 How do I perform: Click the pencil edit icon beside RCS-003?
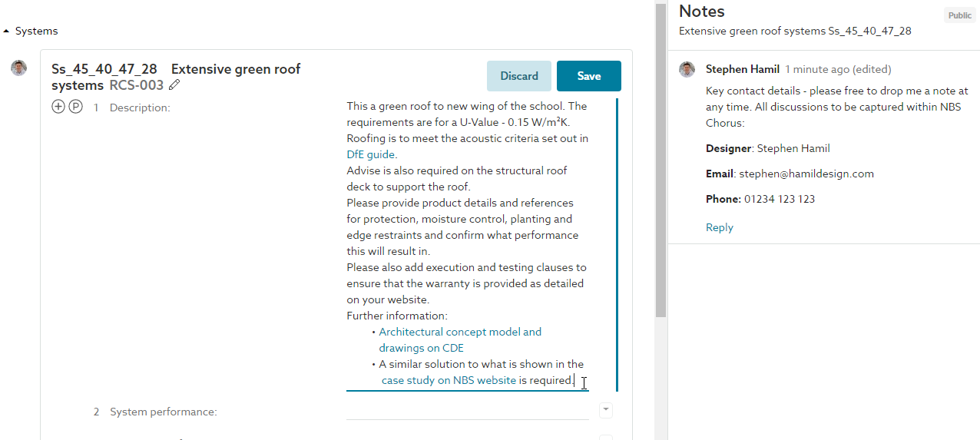175,85
